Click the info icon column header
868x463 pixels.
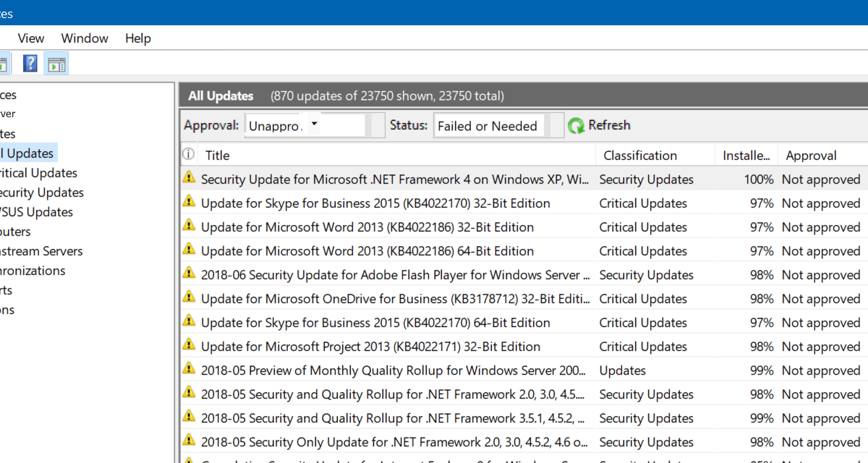pyautogui.click(x=188, y=155)
